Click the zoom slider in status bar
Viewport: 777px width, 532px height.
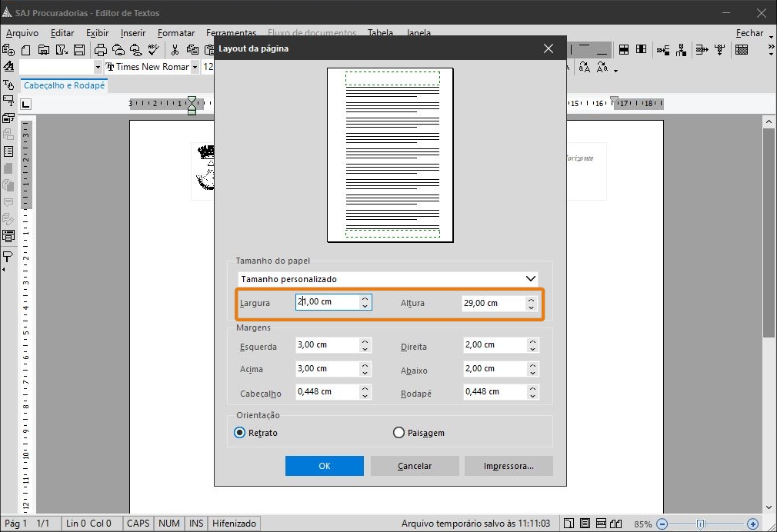coord(700,524)
